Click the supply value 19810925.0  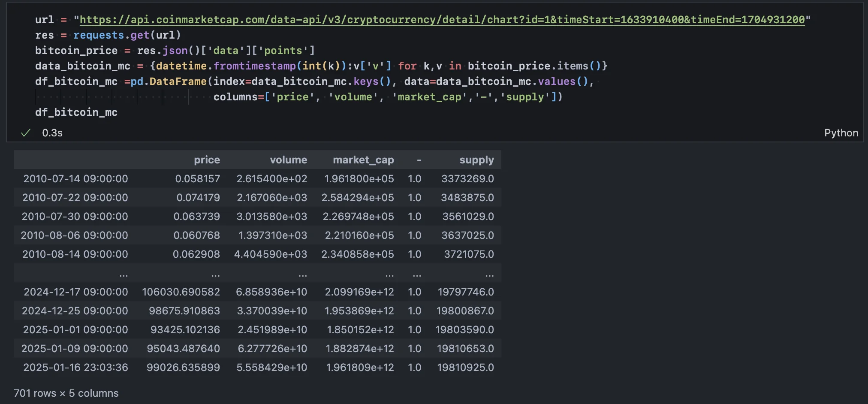[465, 368]
